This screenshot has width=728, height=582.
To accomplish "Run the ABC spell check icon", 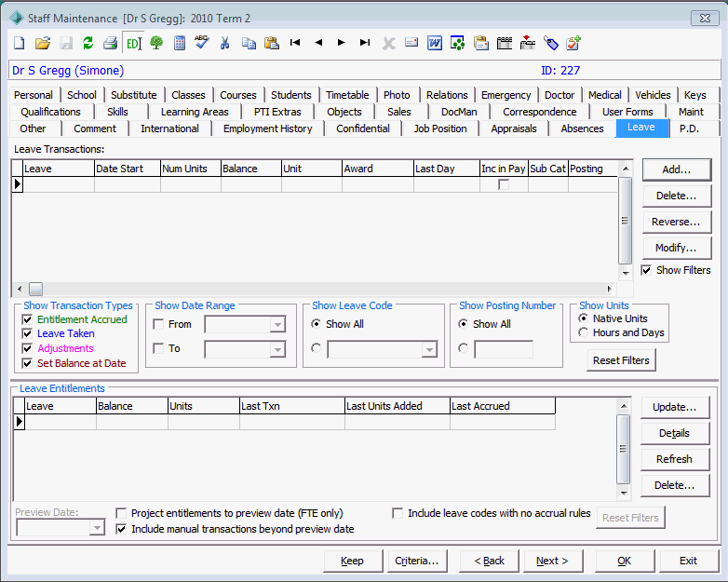I will click(x=202, y=42).
